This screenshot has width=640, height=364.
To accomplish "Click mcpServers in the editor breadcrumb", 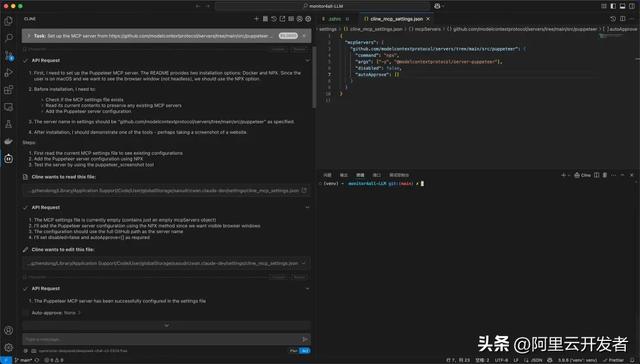I will [425, 29].
